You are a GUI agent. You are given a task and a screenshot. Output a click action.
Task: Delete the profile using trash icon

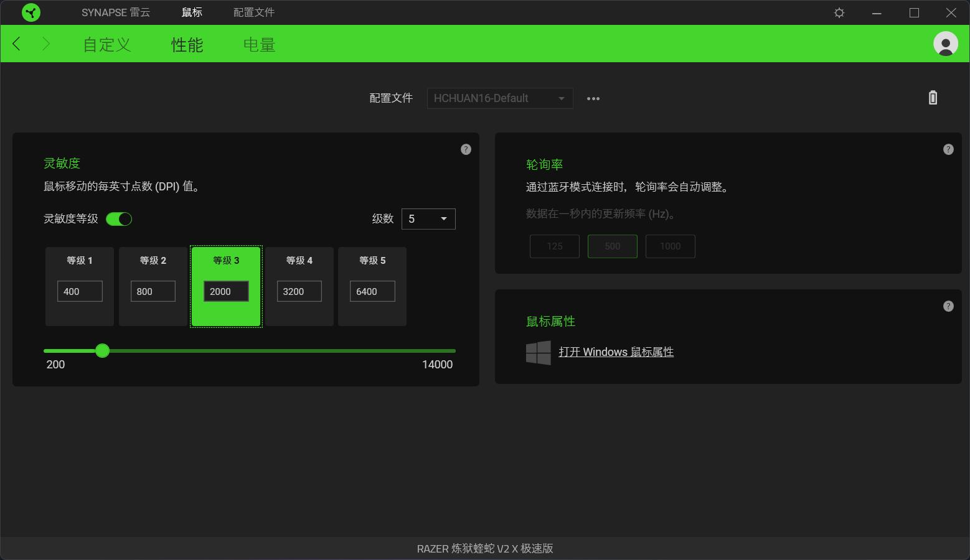[932, 98]
